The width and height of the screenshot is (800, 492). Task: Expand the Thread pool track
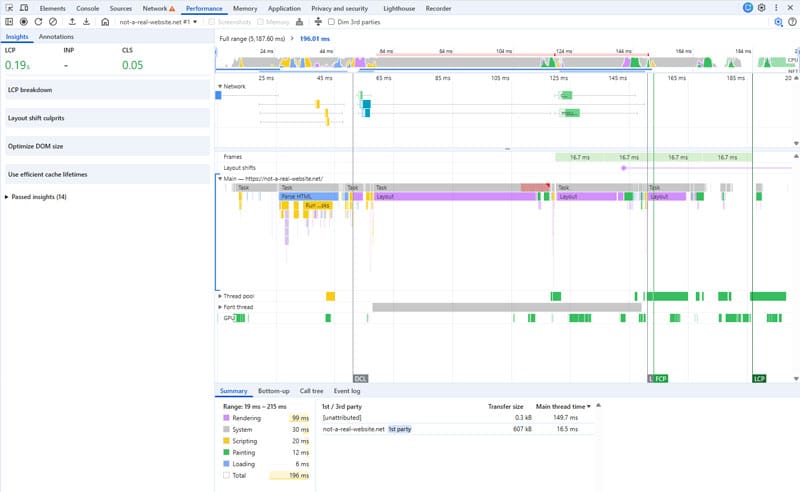pyautogui.click(x=220, y=296)
